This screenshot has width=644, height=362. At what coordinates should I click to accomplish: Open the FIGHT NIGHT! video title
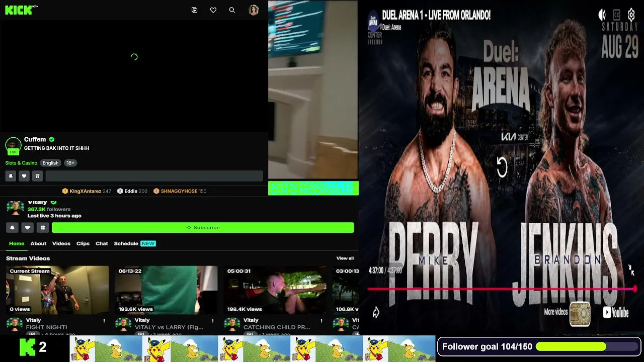46,327
